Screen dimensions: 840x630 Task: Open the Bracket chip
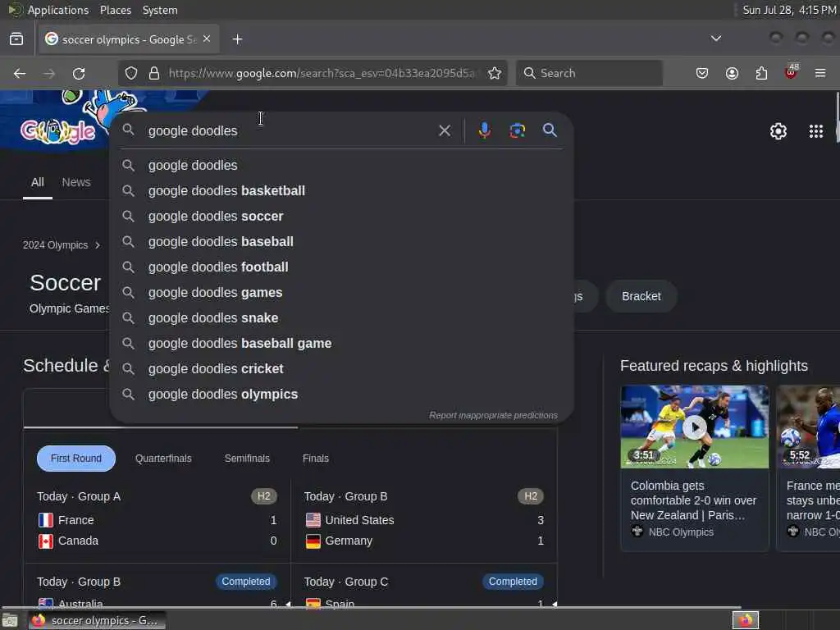(641, 296)
